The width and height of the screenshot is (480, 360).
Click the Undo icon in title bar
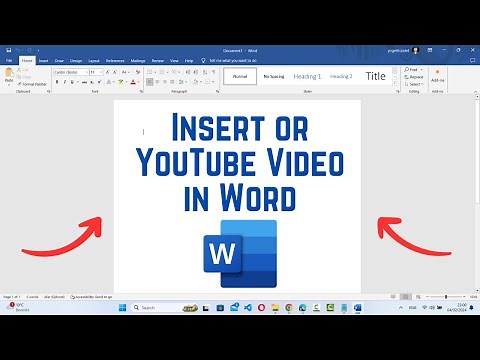click(x=18, y=50)
